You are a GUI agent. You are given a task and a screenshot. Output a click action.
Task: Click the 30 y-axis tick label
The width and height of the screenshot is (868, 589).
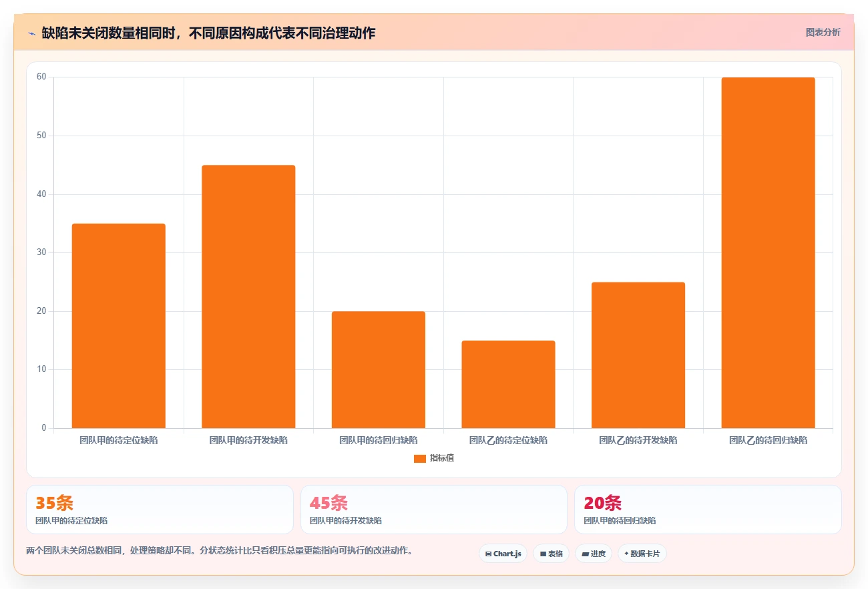click(41, 252)
